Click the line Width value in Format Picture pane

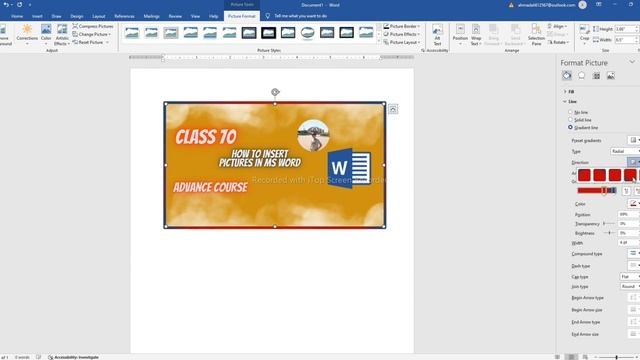coord(629,242)
